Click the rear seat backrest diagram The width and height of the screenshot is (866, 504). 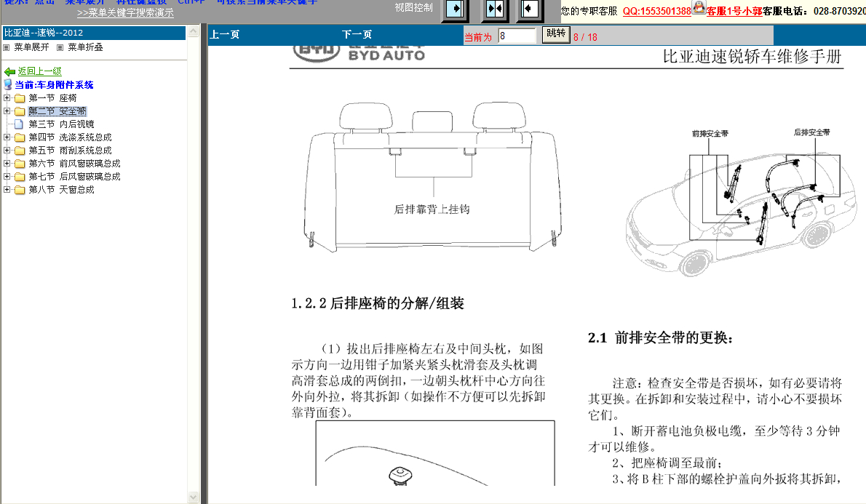tap(432, 177)
